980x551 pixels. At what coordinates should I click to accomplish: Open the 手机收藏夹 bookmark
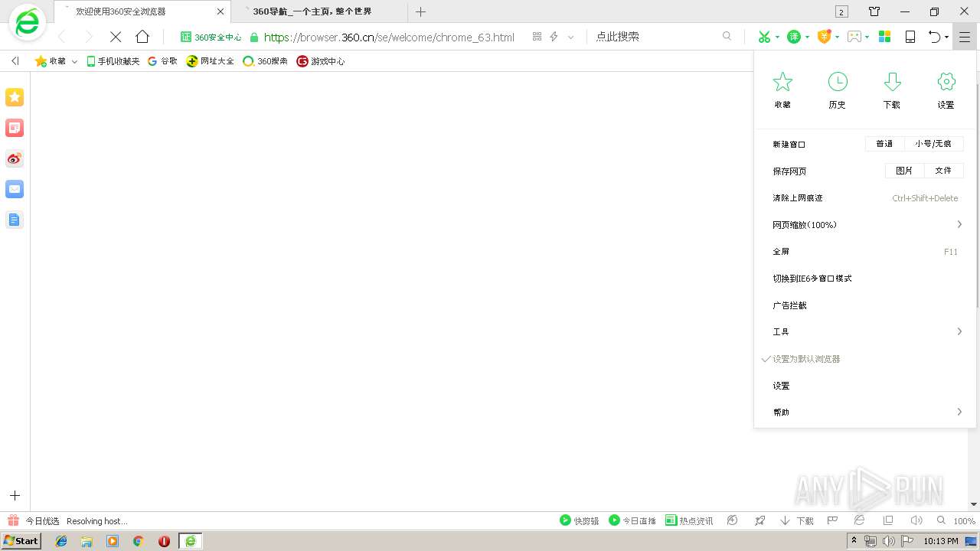[113, 61]
